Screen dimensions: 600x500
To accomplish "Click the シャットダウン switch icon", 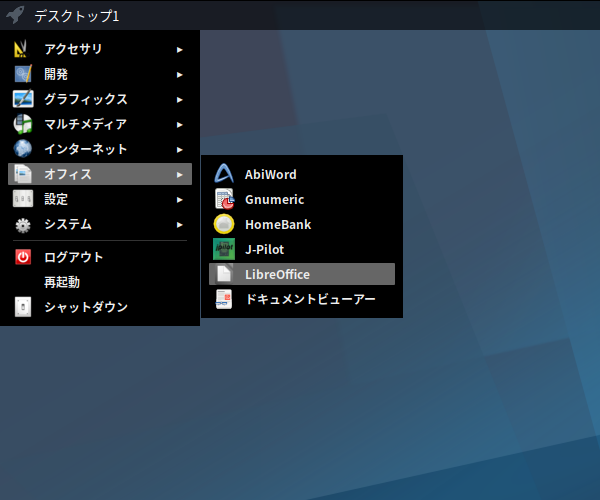I will (x=23, y=307).
